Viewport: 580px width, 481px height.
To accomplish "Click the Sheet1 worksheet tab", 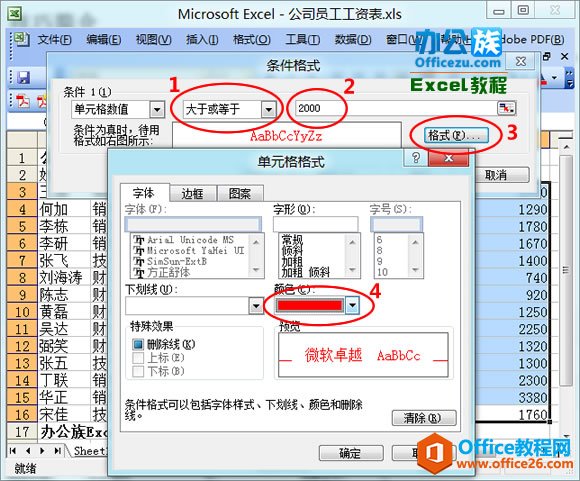I will pyautogui.click(x=90, y=451).
